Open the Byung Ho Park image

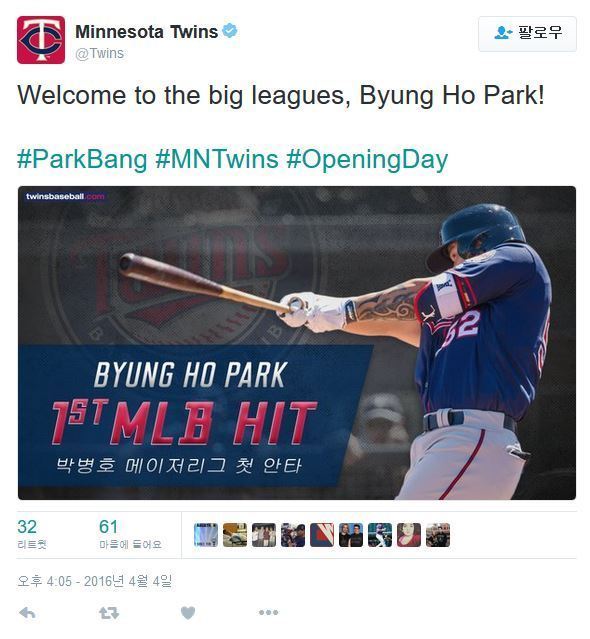point(297,343)
